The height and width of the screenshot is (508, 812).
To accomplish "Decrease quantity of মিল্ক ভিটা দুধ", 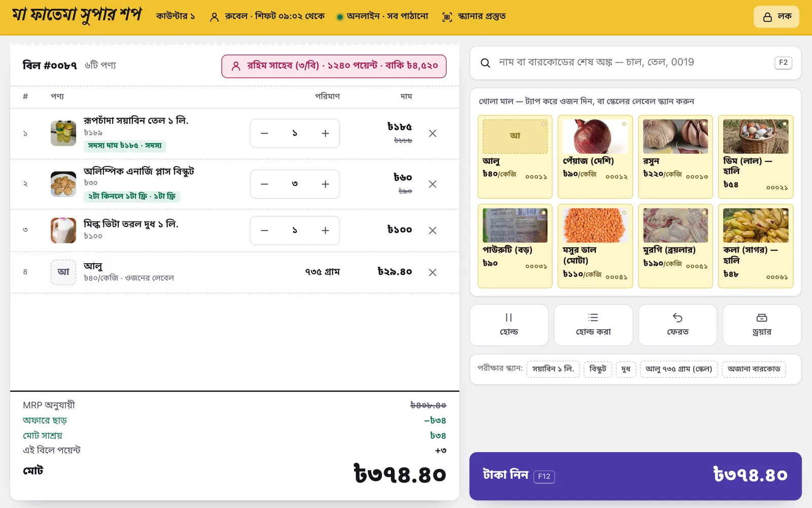I will click(264, 231).
